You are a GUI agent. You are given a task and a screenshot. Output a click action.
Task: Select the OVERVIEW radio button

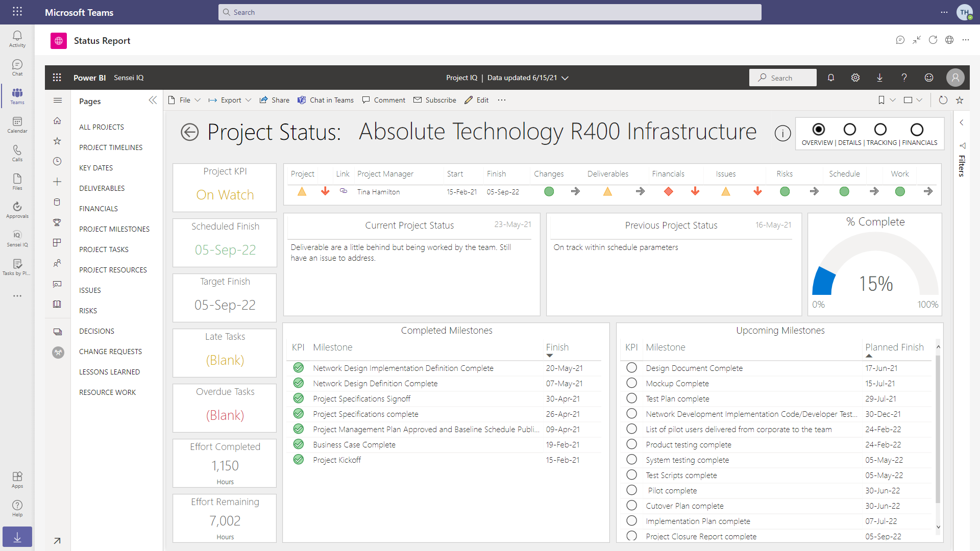[818, 129]
